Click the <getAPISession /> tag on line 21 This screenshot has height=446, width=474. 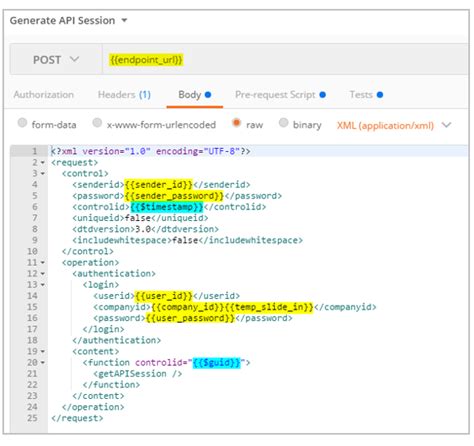tap(138, 374)
